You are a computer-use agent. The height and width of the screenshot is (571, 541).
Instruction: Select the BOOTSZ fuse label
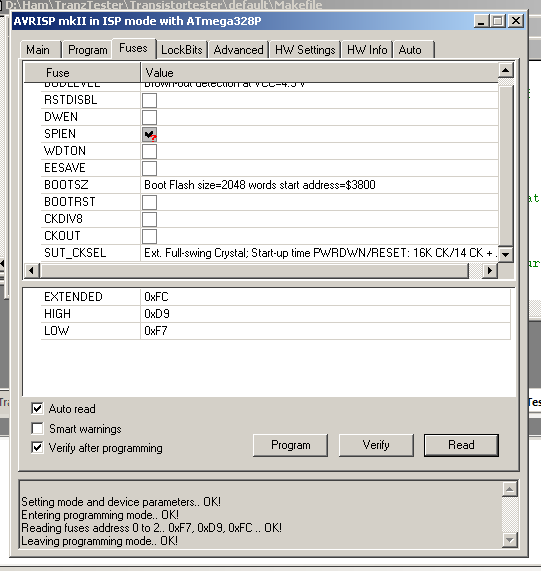pos(66,185)
